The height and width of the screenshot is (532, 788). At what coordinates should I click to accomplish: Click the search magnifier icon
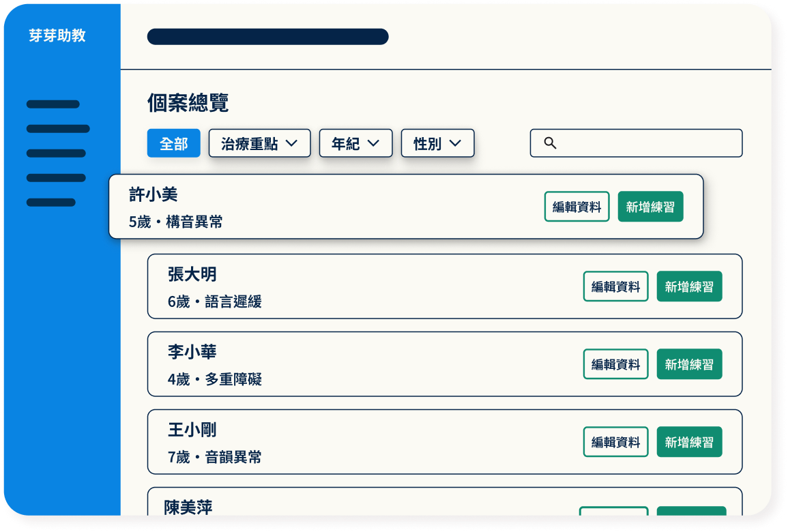550,143
